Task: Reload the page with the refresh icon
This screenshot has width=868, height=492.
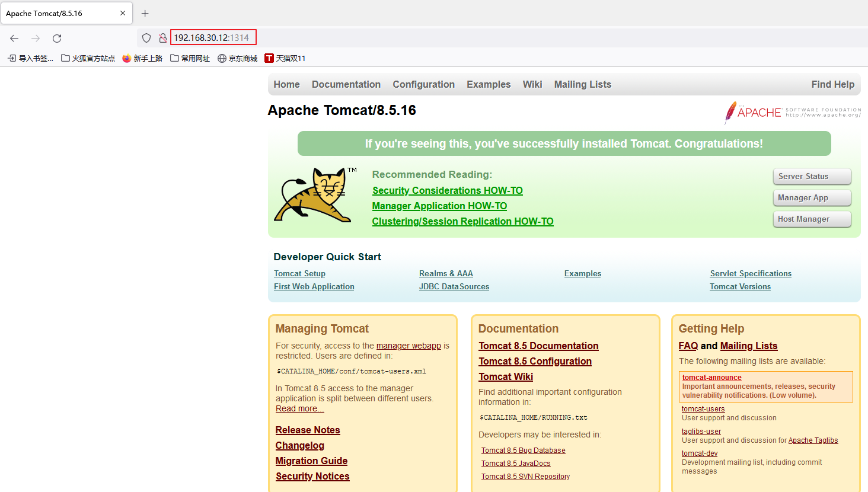Action: [x=57, y=38]
